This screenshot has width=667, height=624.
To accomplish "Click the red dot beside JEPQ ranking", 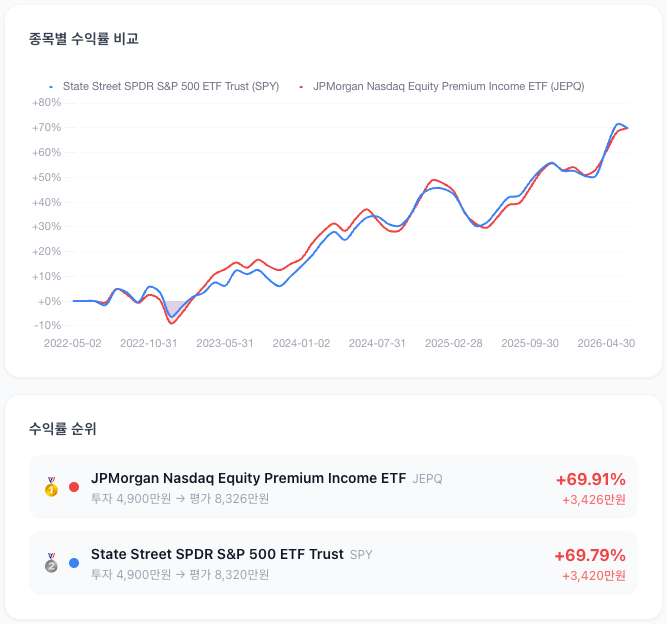I will [74, 487].
